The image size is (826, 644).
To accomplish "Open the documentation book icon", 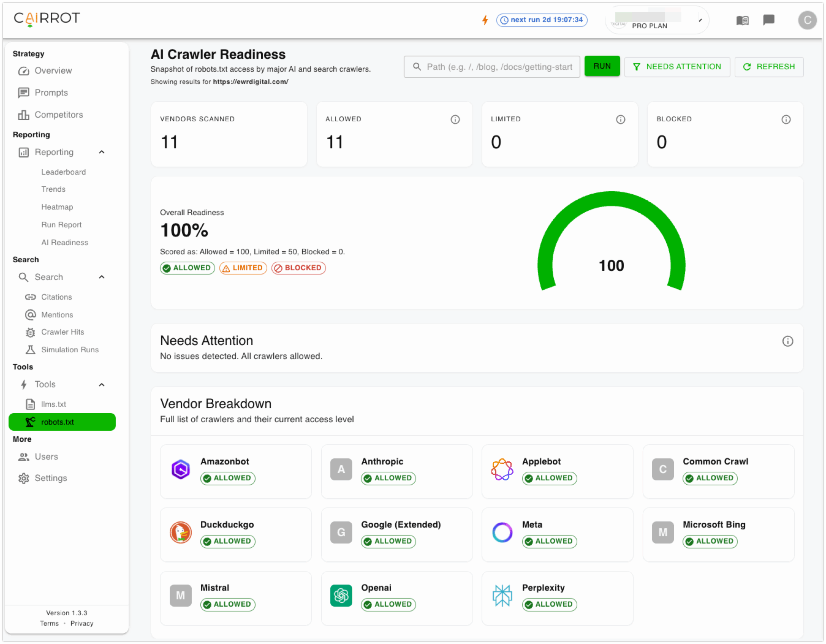I will (742, 20).
